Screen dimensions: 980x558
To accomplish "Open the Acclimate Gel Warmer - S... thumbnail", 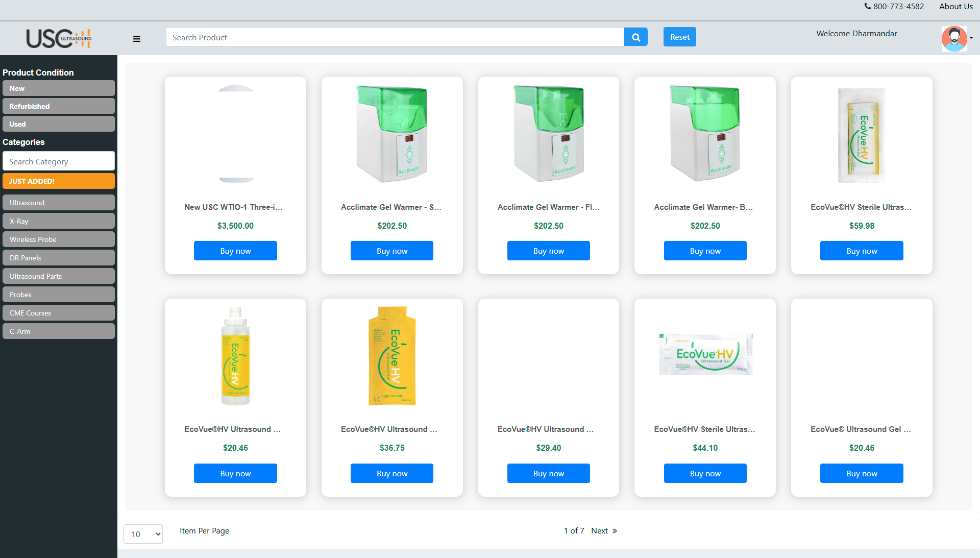I will click(392, 134).
